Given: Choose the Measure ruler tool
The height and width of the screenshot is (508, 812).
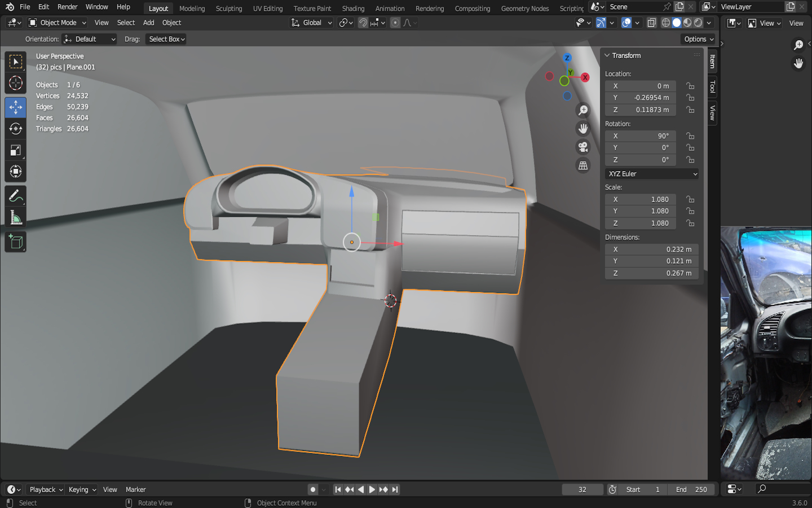Looking at the screenshot, I should point(16,217).
